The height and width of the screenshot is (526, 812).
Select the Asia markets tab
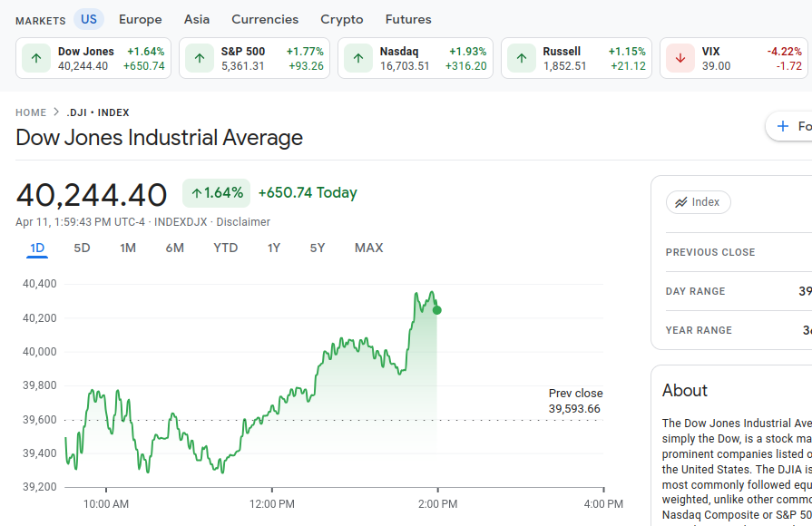(197, 19)
